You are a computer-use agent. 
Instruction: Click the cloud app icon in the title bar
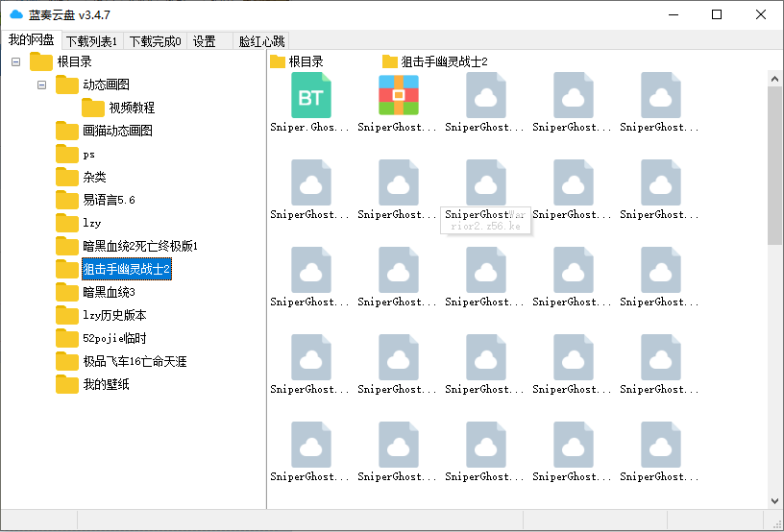pyautogui.click(x=16, y=14)
